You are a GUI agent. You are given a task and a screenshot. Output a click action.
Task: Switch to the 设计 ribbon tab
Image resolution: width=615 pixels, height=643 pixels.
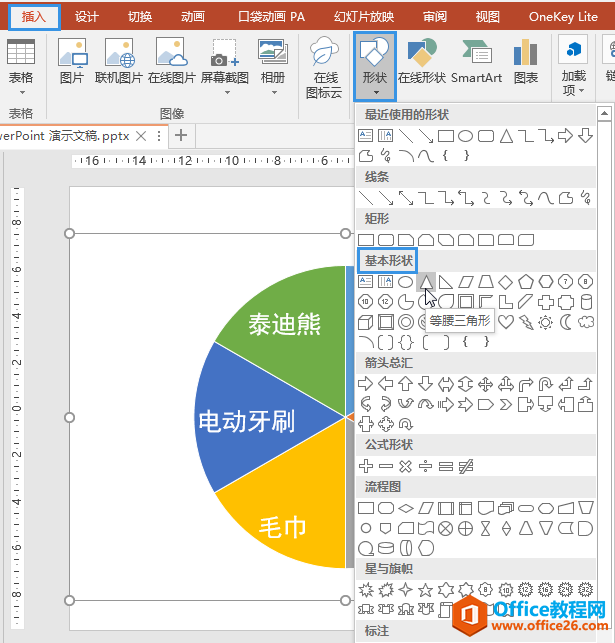87,16
